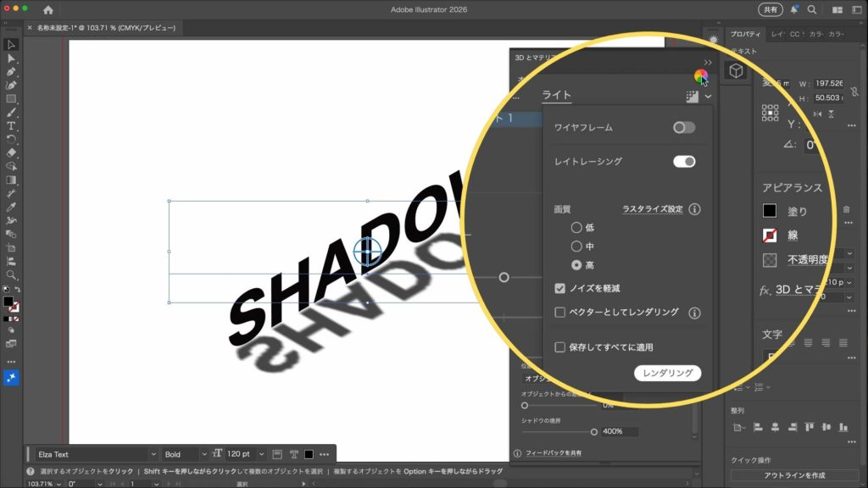Enable the ワイヤフレーム toggle

pos(683,127)
